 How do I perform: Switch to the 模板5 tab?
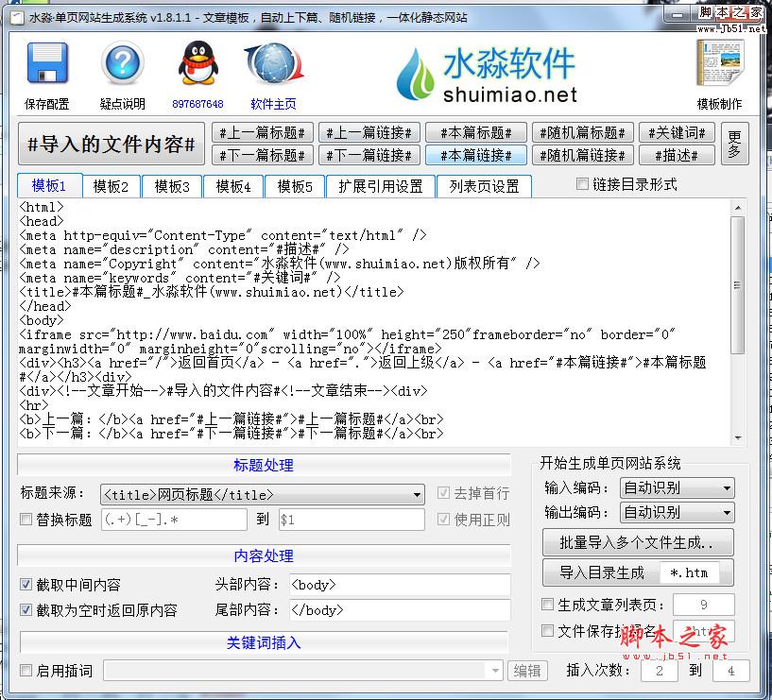click(295, 186)
